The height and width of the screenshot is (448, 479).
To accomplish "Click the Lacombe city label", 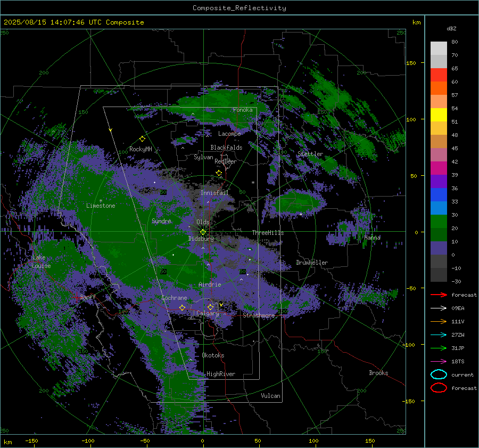I will pyautogui.click(x=229, y=134).
